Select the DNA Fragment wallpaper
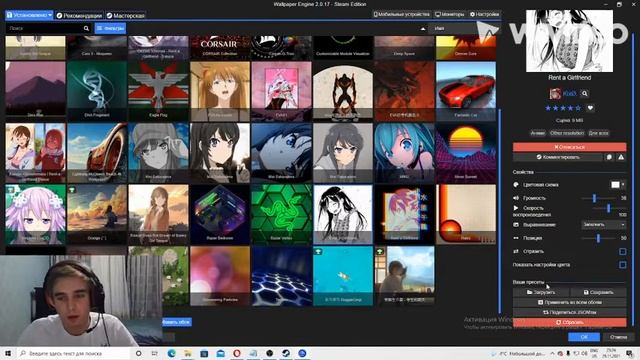 tap(97, 91)
